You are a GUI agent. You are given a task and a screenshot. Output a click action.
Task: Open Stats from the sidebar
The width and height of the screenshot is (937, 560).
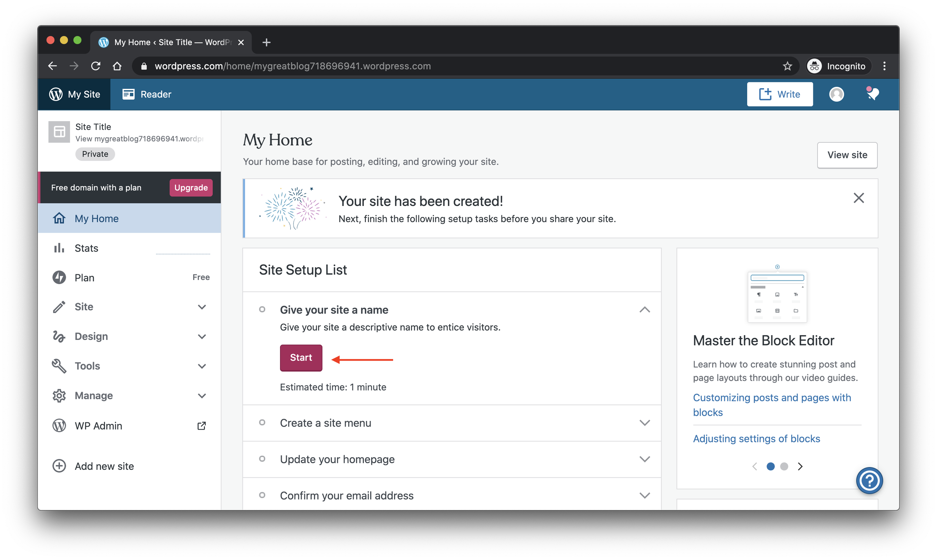coord(130,248)
